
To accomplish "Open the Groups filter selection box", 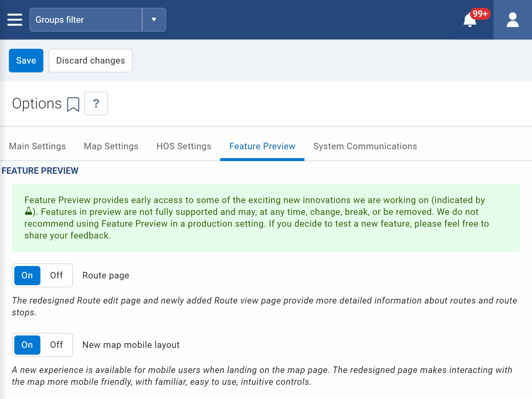I will tap(86, 20).
